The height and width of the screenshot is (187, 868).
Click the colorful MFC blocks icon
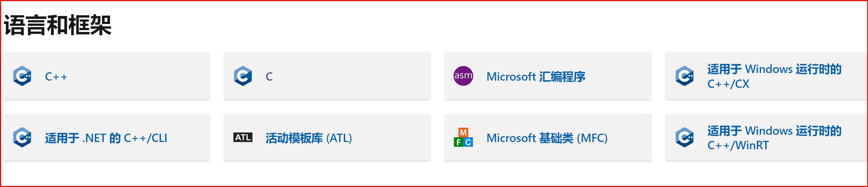pos(463,137)
